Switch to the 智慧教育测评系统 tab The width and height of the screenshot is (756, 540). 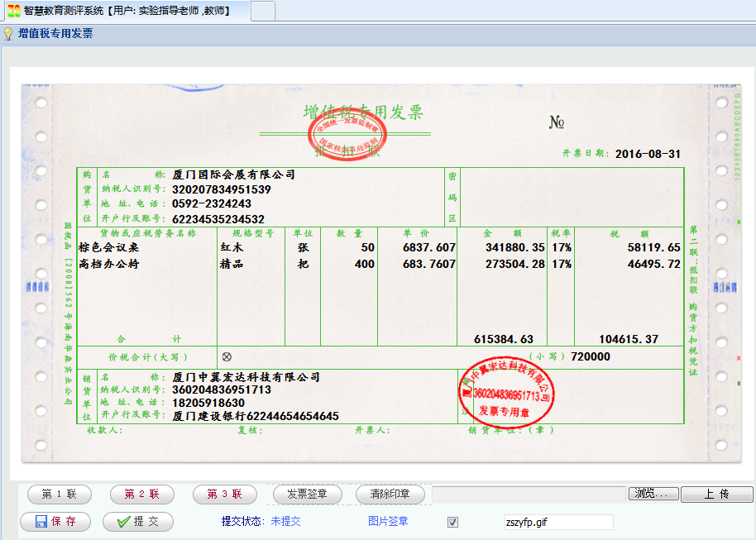[127, 11]
